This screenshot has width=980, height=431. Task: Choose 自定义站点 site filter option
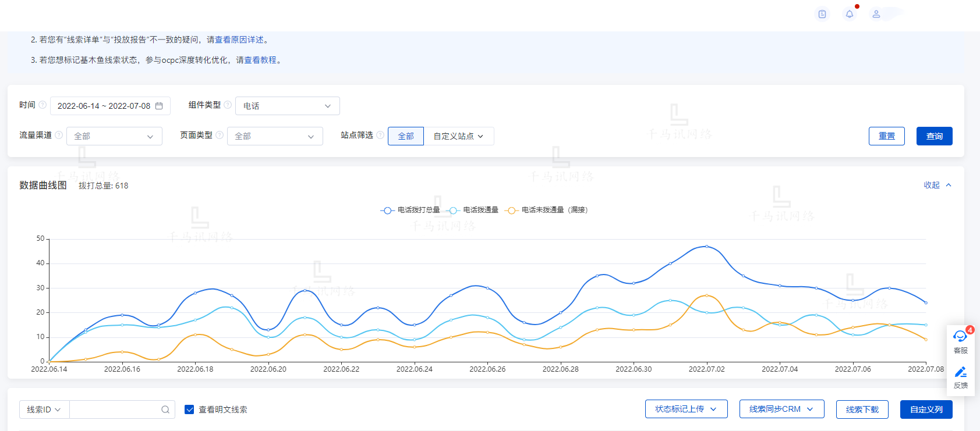click(x=458, y=136)
